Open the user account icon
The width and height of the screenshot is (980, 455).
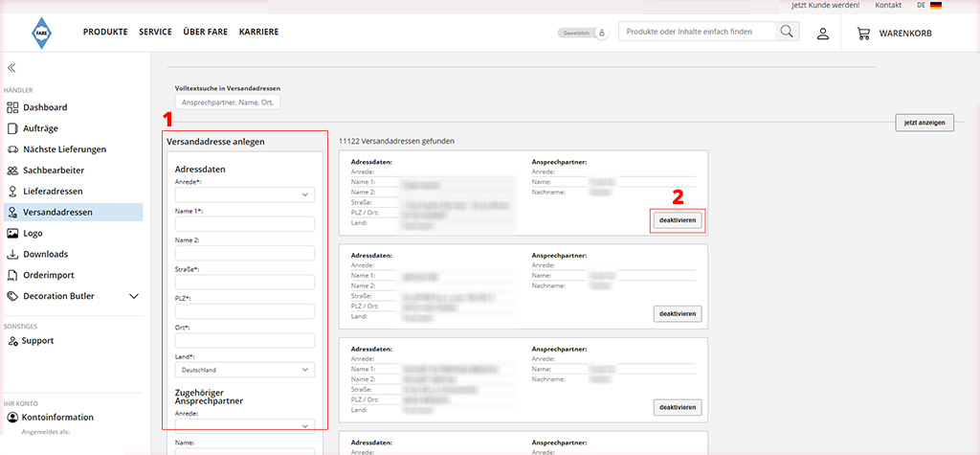click(x=822, y=34)
